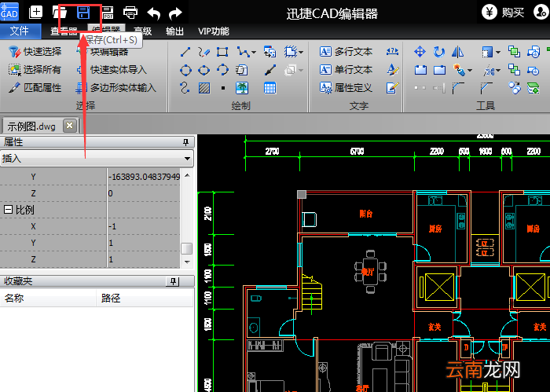Select the Polyline draw tool
The height and width of the screenshot is (392, 550).
[243, 52]
